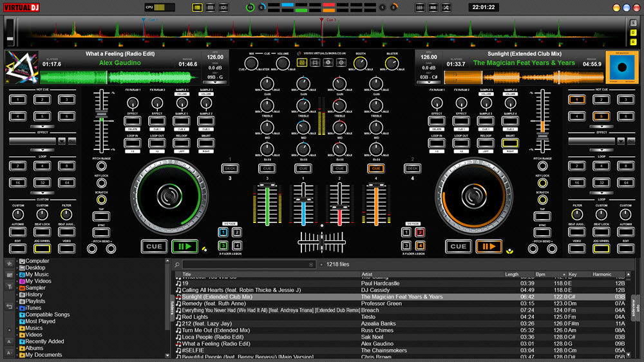Toggle Scratch mode on the left deck
The height and width of the screenshot is (362, 644).
101,200
